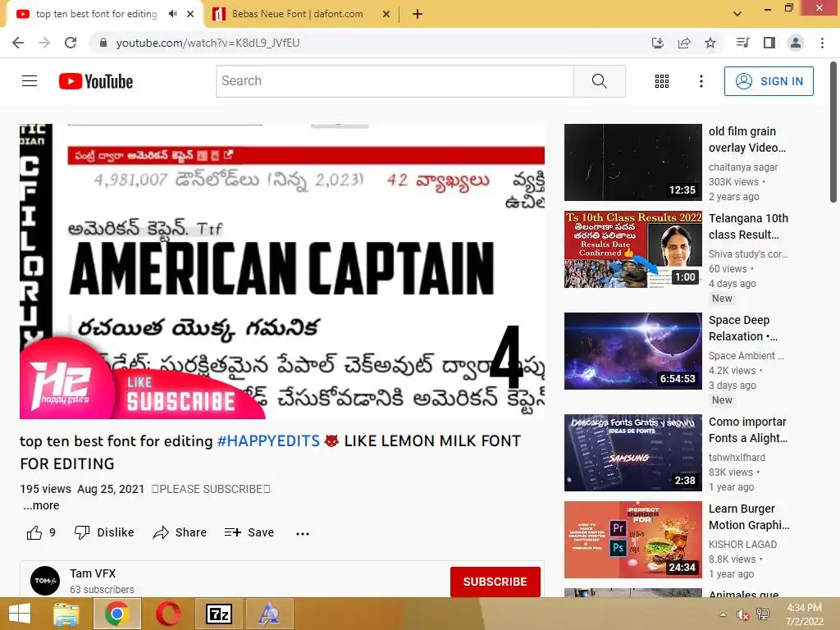
Task: View site info lock icon
Action: point(103,43)
